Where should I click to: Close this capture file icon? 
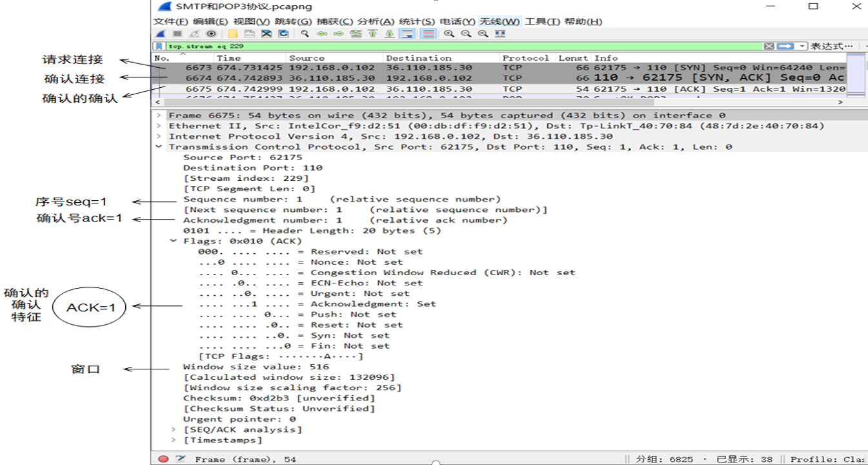[x=266, y=34]
